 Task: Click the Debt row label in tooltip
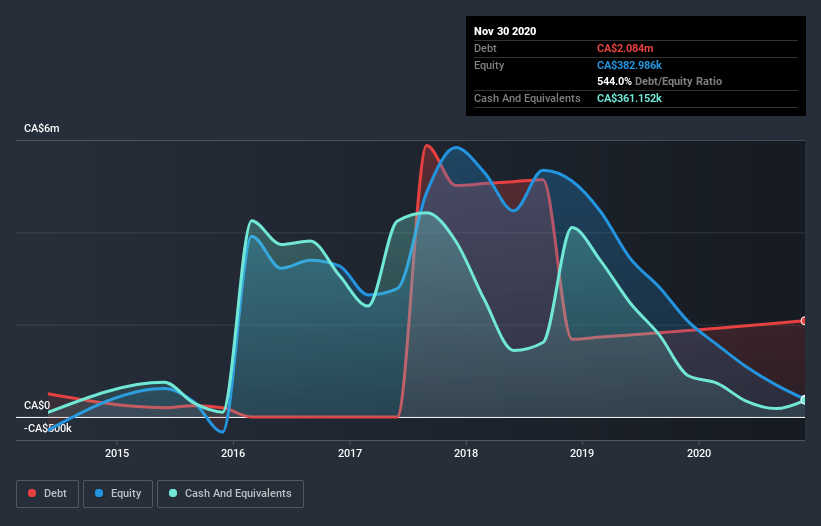[485, 49]
